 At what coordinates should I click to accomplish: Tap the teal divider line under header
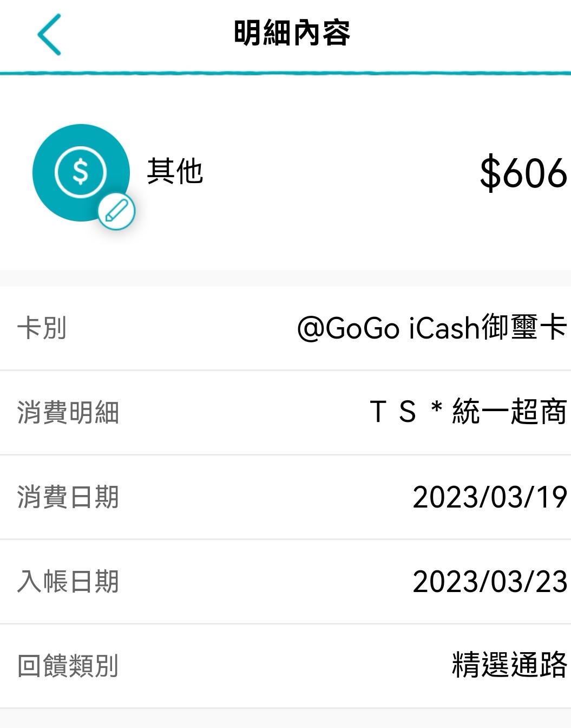tap(285, 73)
